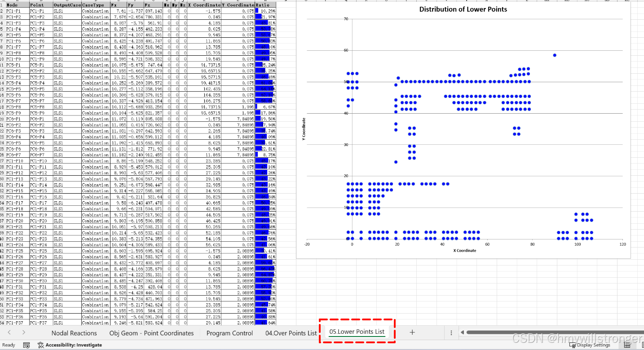Image resolution: width=644 pixels, height=350 pixels.
Task: Click the chart's vertical axis label 70
Action: click(x=345, y=19)
